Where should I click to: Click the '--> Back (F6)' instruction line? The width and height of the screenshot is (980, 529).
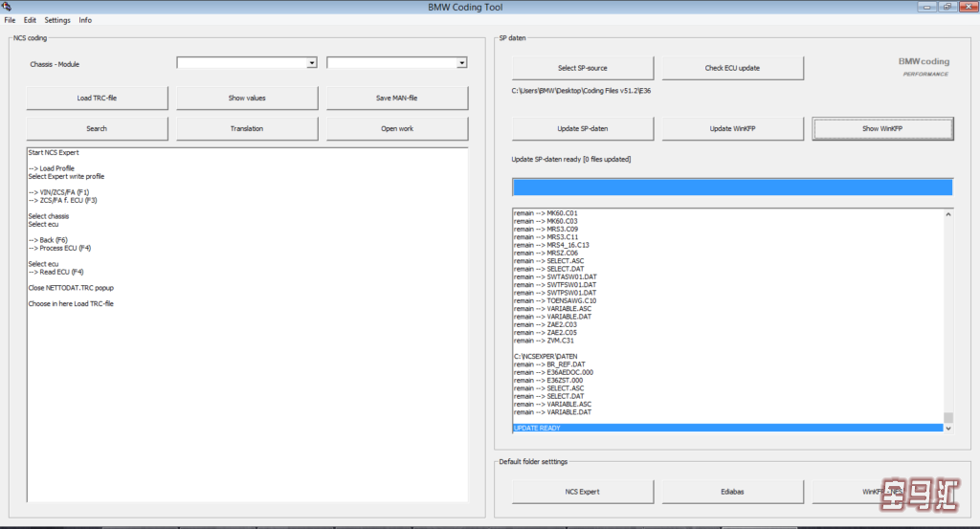coord(48,240)
